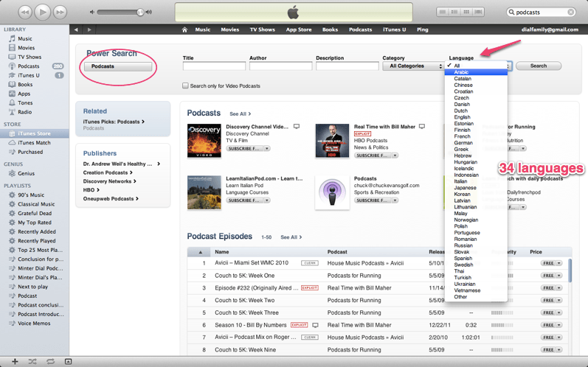This screenshot has width=588, height=367.
Task: Click the search field containing podcasts
Action: [541, 12]
